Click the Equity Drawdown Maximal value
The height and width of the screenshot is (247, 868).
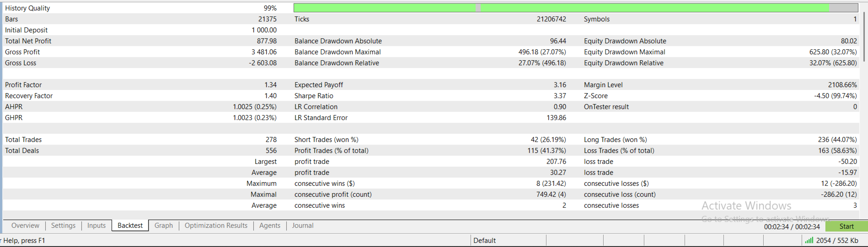pyautogui.click(x=833, y=52)
